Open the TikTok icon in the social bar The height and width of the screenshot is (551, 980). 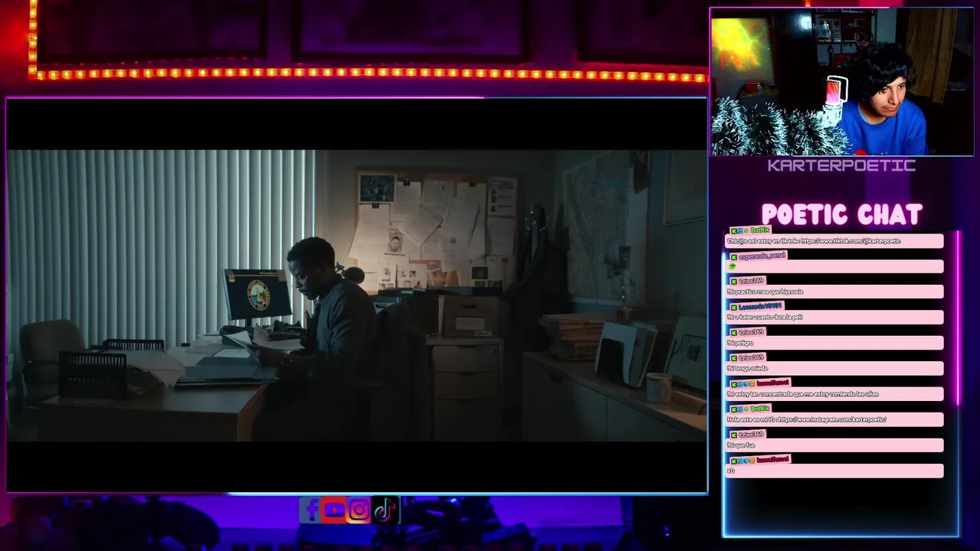(384, 510)
